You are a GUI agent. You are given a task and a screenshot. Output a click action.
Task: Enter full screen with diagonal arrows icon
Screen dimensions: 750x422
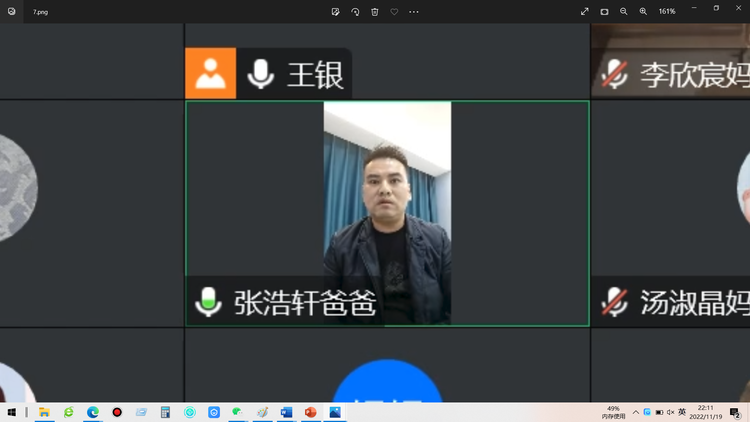pyautogui.click(x=585, y=11)
